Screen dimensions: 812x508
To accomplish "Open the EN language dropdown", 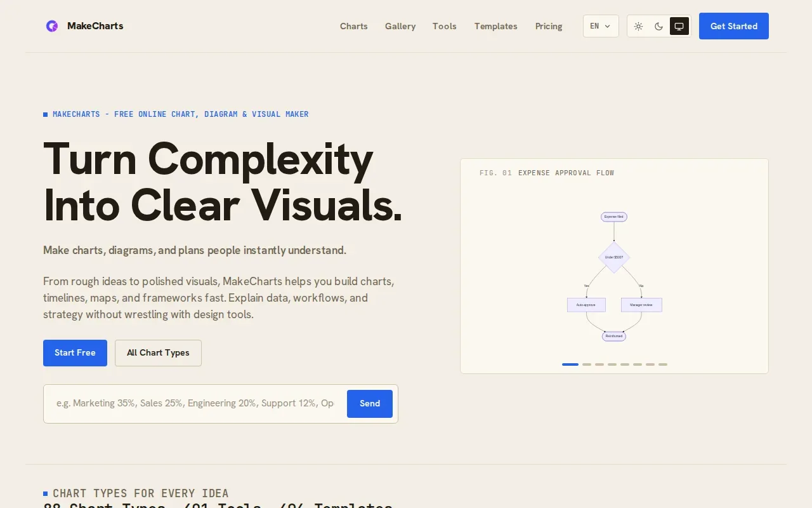I will click(x=601, y=26).
